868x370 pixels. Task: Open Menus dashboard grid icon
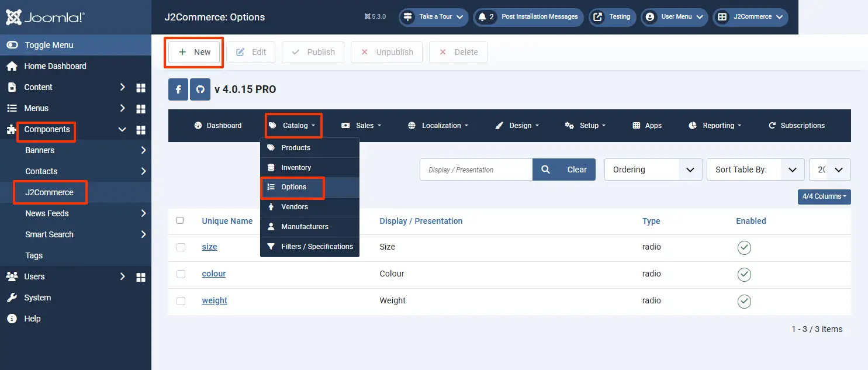click(x=141, y=109)
